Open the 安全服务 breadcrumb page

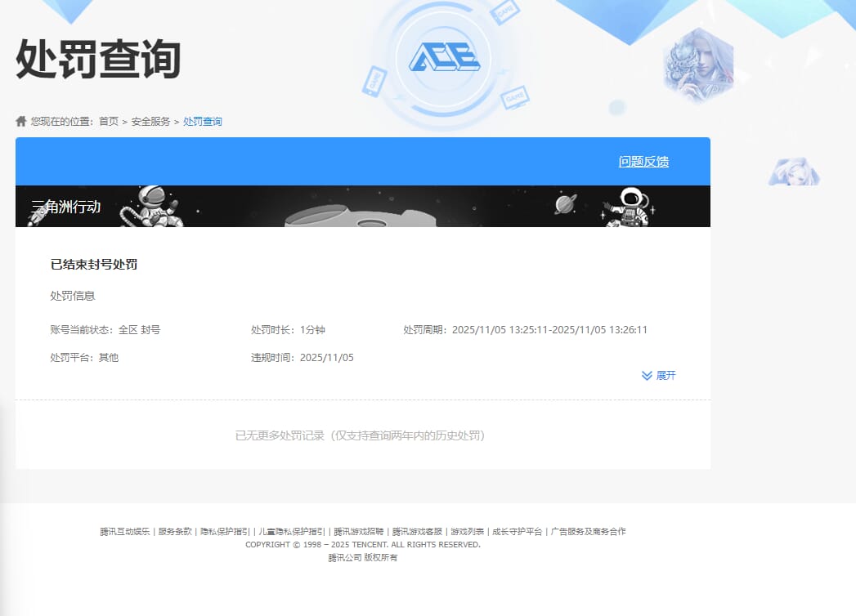click(152, 121)
